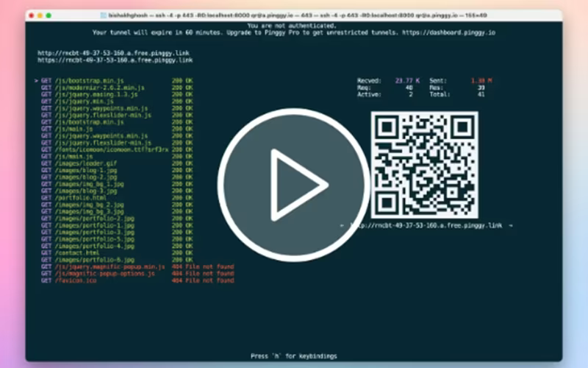Click the "You are not authenticated." message
Screen dimensions: 588x368
[x=292, y=26]
